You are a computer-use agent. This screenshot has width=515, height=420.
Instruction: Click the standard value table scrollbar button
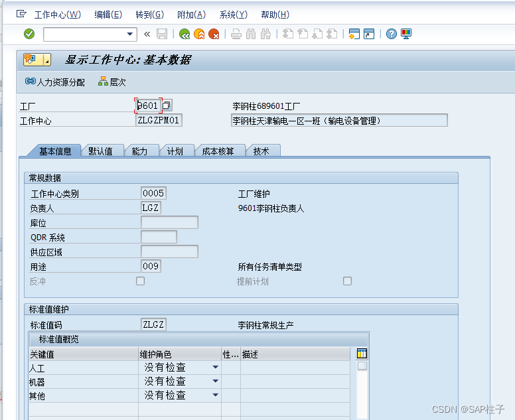(362, 366)
